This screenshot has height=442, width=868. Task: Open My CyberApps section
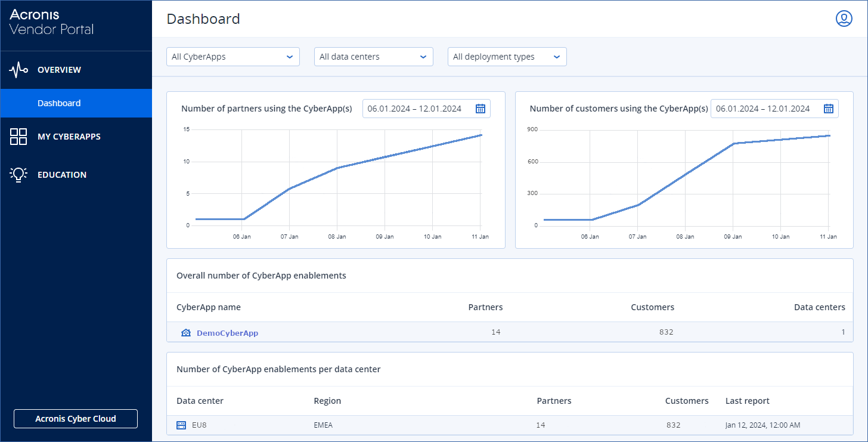click(76, 137)
